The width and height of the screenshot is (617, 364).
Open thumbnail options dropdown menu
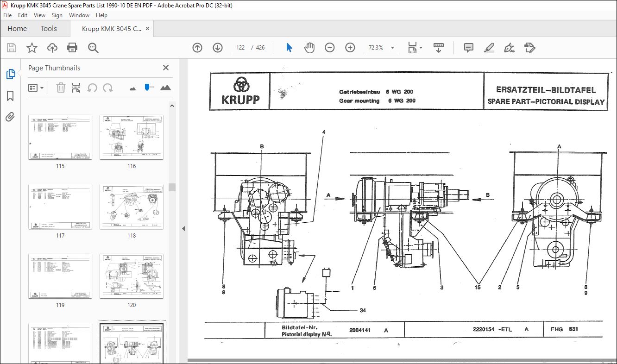coord(36,88)
